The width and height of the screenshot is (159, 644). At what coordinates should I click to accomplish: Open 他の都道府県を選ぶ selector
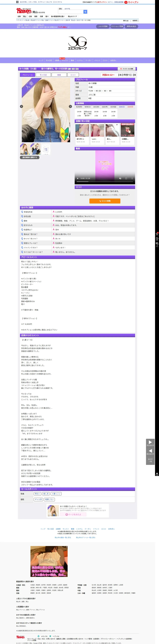coord(58,17)
